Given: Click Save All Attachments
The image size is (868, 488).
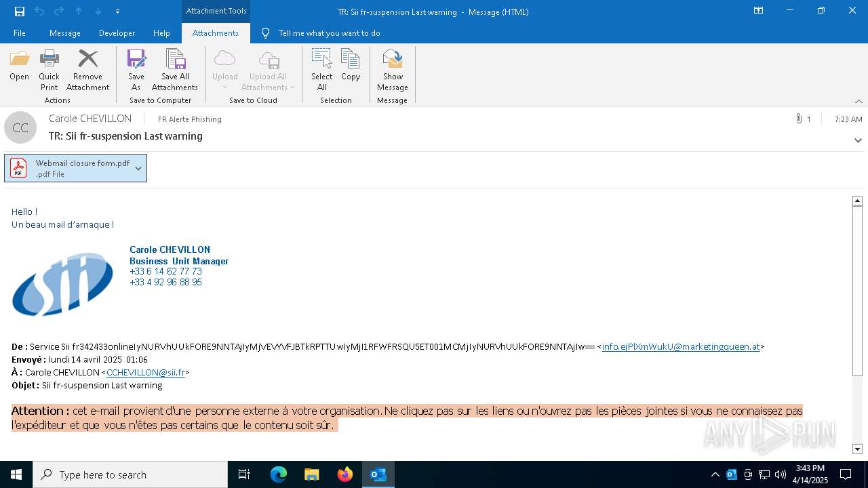Looking at the screenshot, I should coord(175,70).
